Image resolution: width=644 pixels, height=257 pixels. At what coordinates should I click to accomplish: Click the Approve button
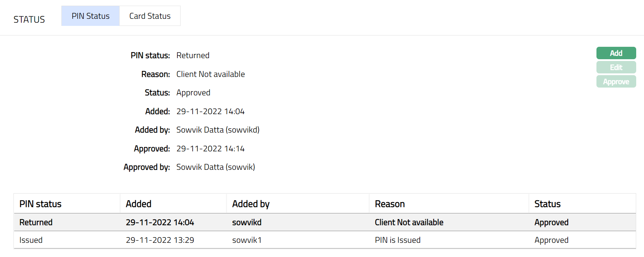tap(616, 82)
